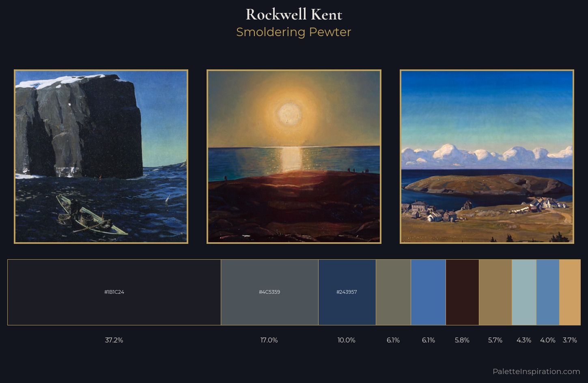Click the 37.2% percentage label
The image size is (588, 383).
(114, 340)
